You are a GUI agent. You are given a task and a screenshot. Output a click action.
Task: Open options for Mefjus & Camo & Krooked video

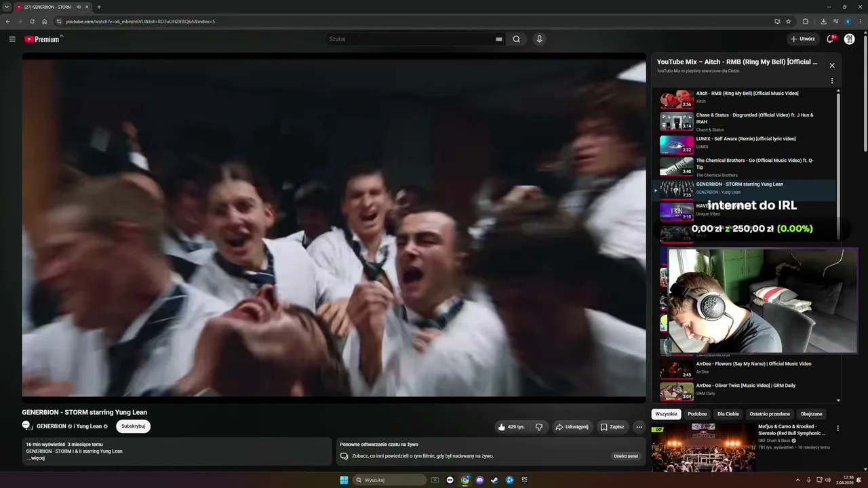pyautogui.click(x=837, y=428)
